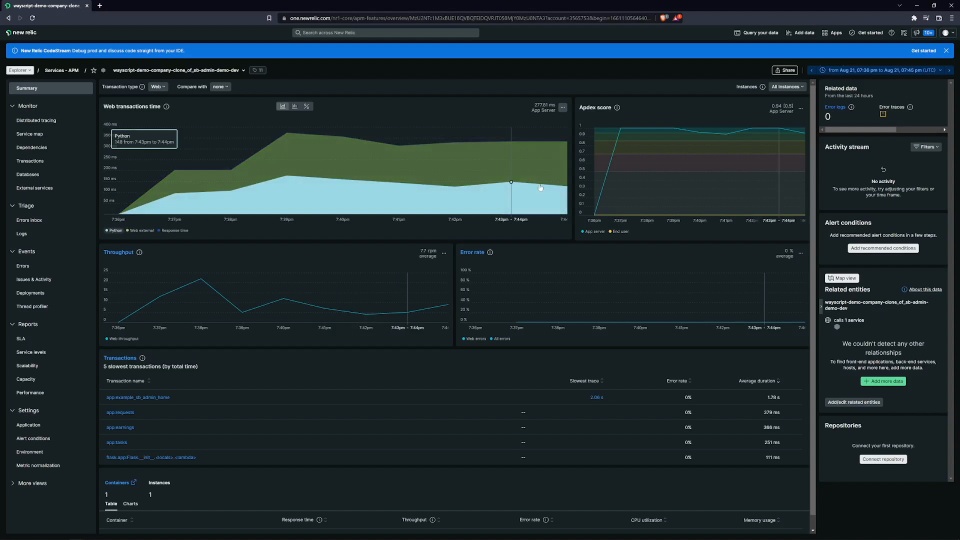This screenshot has height=540, width=960.
Task: Collapse the Triage sidebar section
Action: coord(12,206)
